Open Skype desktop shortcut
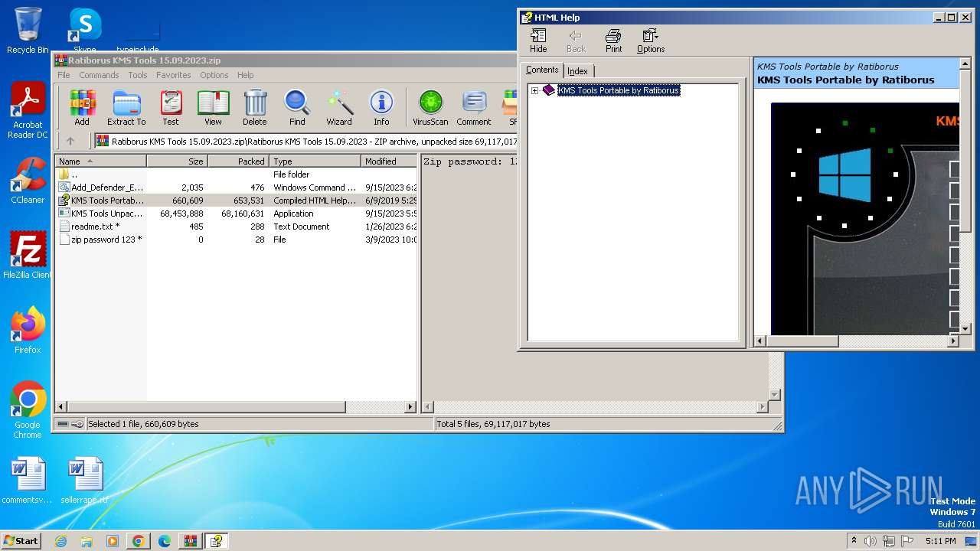This screenshot has width=980, height=551. pyautogui.click(x=85, y=31)
